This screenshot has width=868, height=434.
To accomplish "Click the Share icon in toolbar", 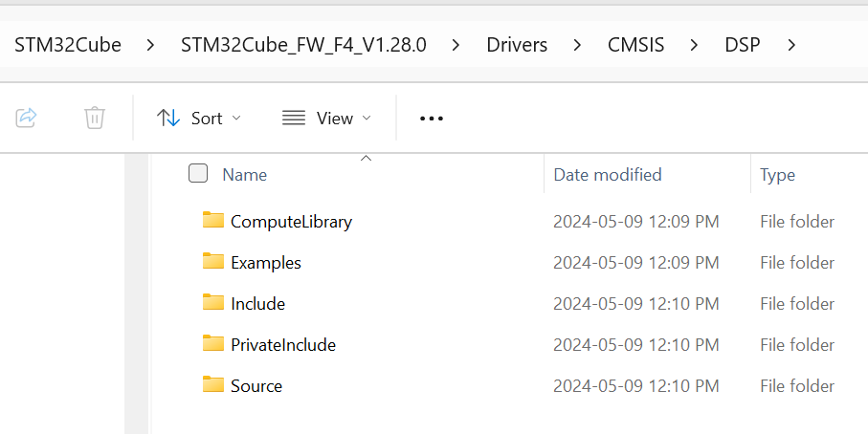I will (27, 118).
